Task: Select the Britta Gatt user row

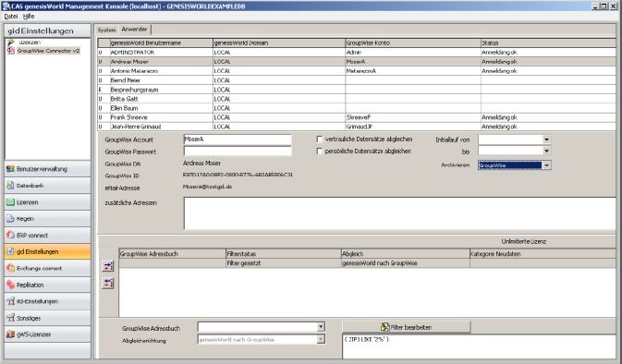Action: [x=357, y=99]
